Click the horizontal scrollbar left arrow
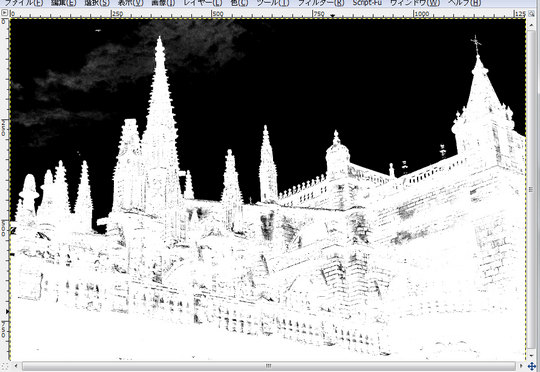Screen dimensions: 540x372 (15, 366)
